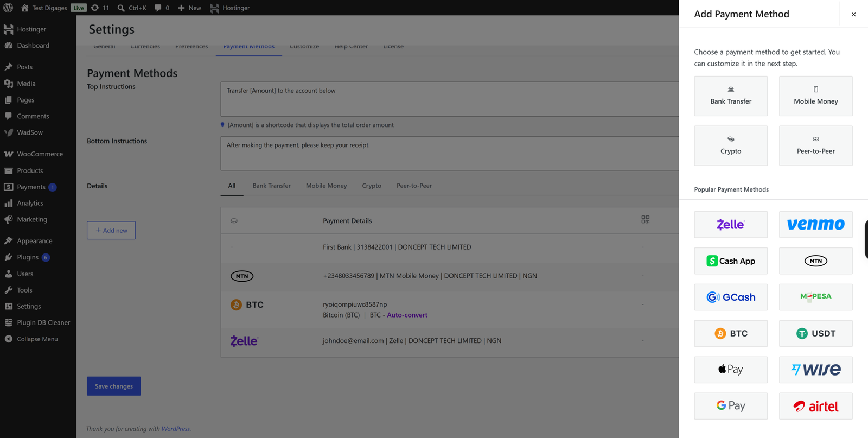Open the Test Digages site home icon
868x438 pixels.
[24, 8]
